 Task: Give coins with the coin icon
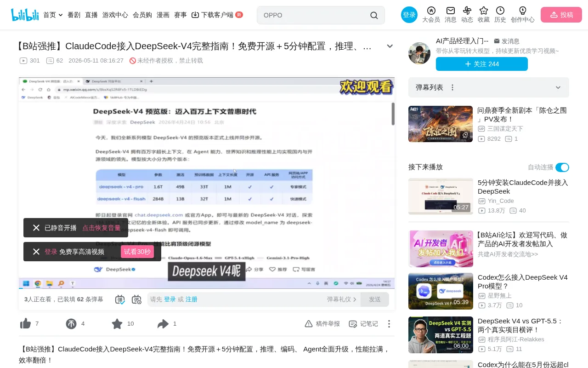pyautogui.click(x=71, y=324)
